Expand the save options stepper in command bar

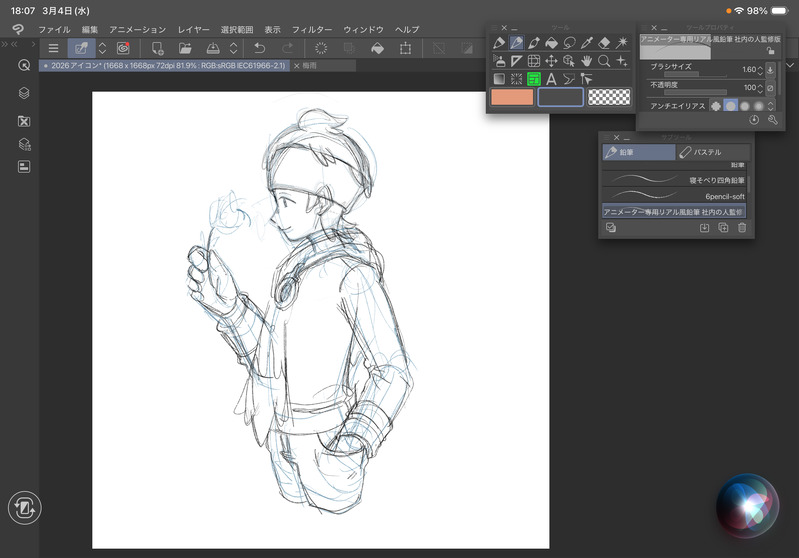pyautogui.click(x=233, y=48)
